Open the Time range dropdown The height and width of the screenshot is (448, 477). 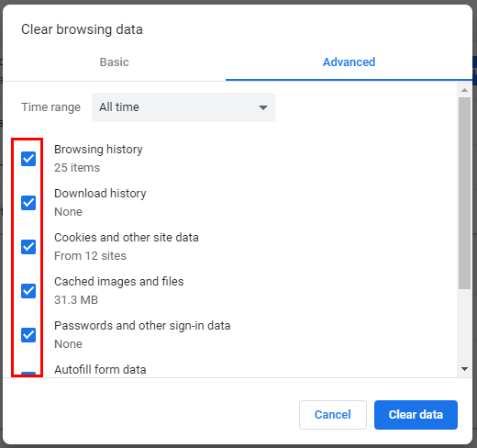pyautogui.click(x=183, y=107)
